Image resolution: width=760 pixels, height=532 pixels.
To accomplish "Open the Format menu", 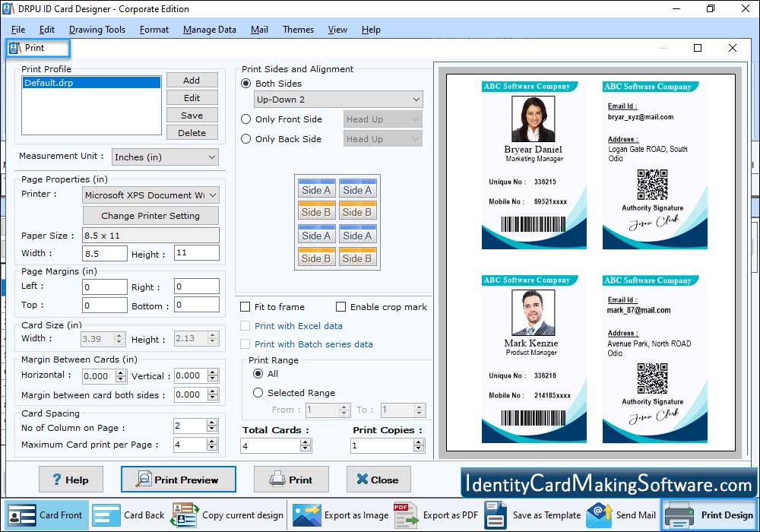I will pos(154,30).
